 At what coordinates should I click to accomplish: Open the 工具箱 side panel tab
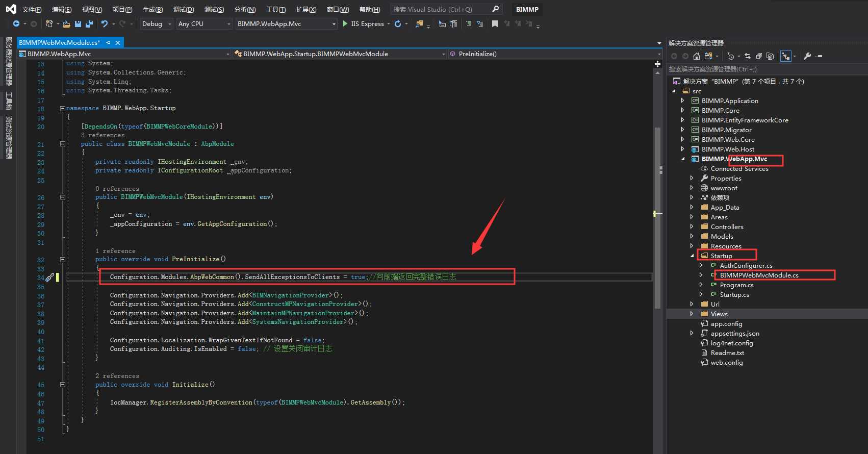pyautogui.click(x=9, y=100)
